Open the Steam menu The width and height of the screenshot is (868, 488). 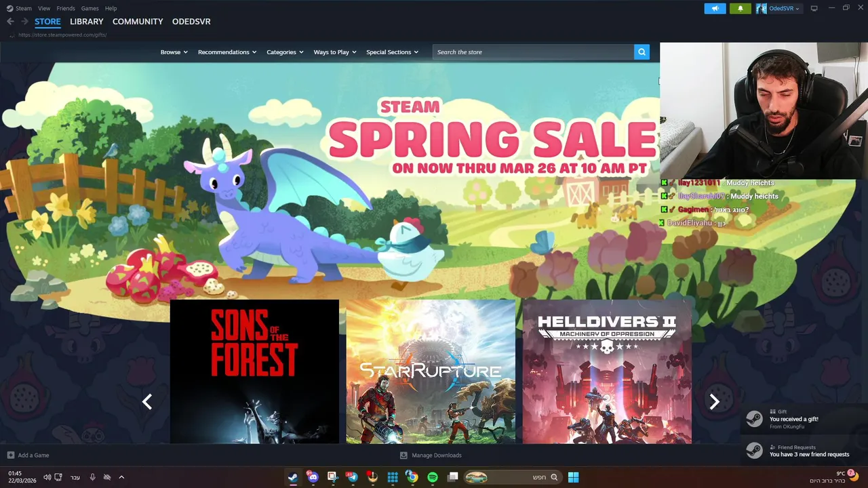pyautogui.click(x=23, y=8)
